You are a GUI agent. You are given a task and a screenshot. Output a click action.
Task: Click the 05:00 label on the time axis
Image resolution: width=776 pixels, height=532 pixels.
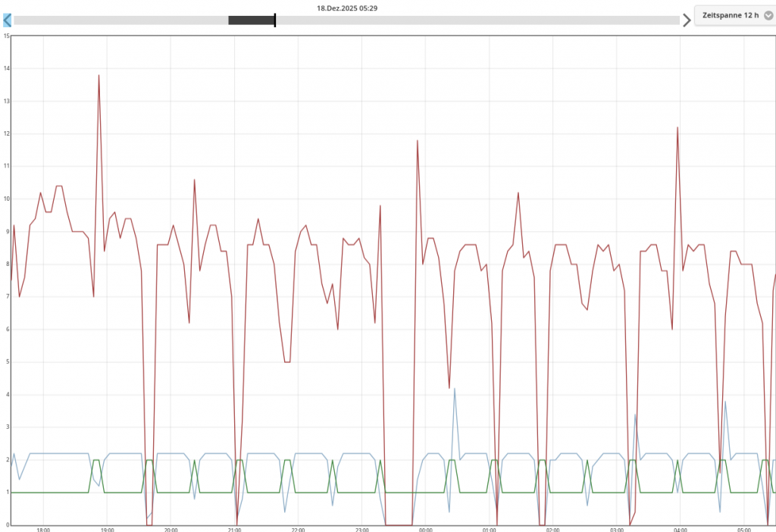743,529
